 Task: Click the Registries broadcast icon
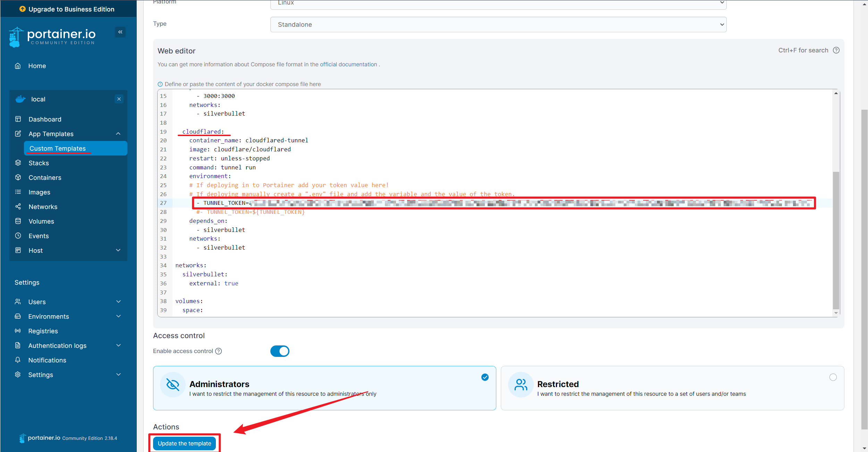18,331
